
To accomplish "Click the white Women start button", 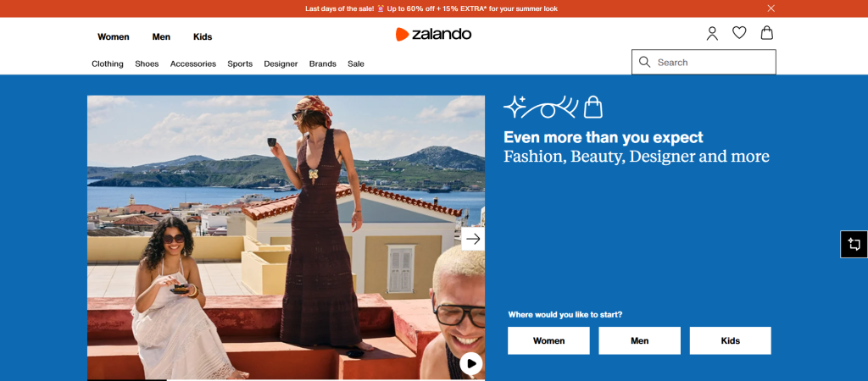I will (548, 340).
